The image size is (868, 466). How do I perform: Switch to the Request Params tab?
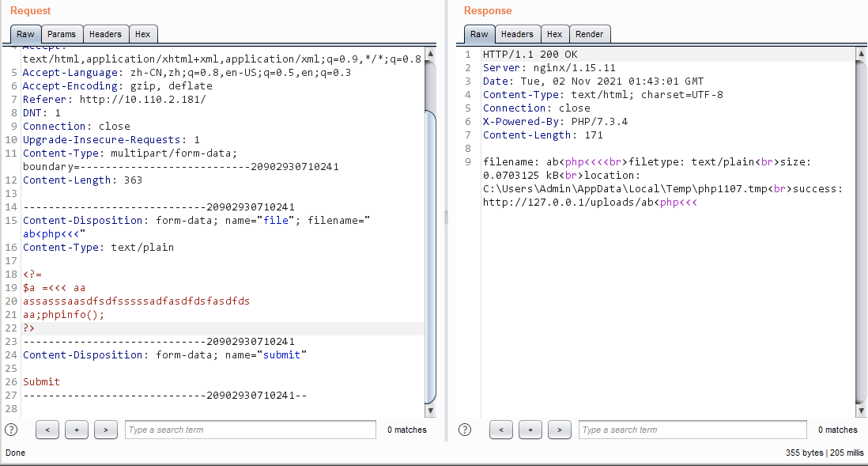coord(62,34)
